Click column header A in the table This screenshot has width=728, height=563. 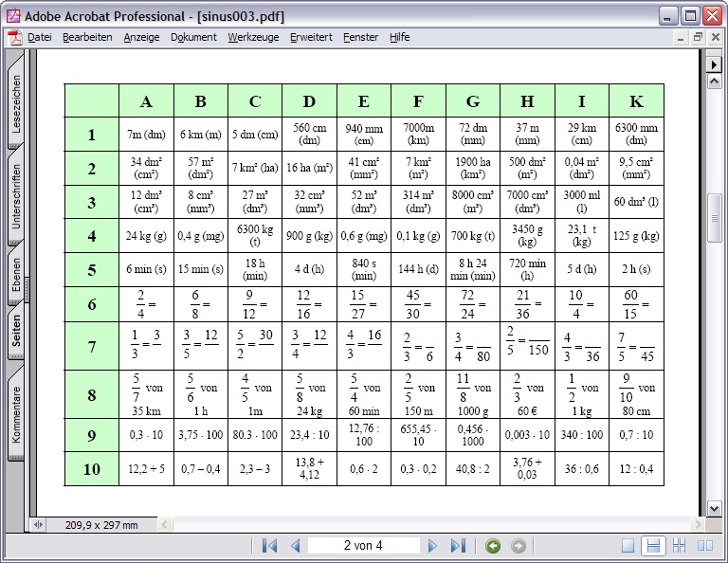tap(146, 100)
